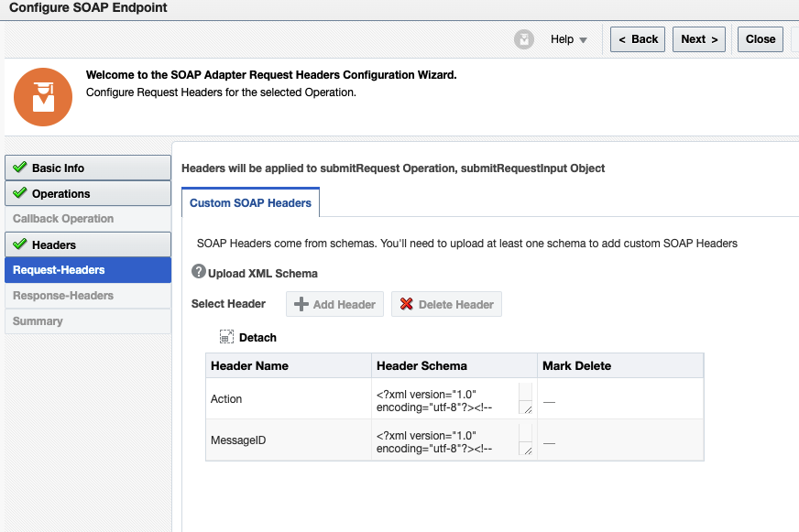Select the MessageID header row name
The width and height of the screenshot is (799, 532).
pyautogui.click(x=238, y=440)
